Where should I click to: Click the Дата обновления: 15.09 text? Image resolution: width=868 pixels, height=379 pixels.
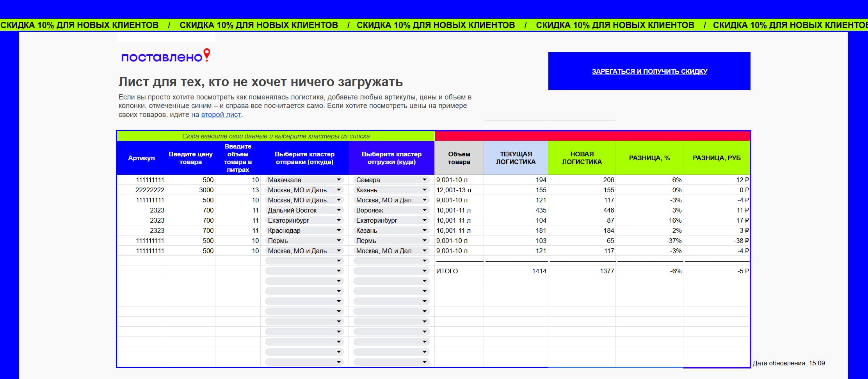tap(788, 363)
